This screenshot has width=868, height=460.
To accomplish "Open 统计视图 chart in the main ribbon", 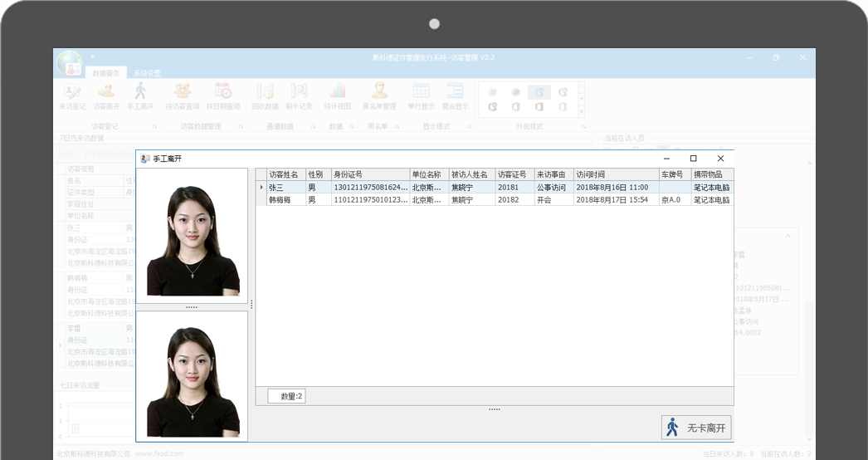I will click(337, 96).
